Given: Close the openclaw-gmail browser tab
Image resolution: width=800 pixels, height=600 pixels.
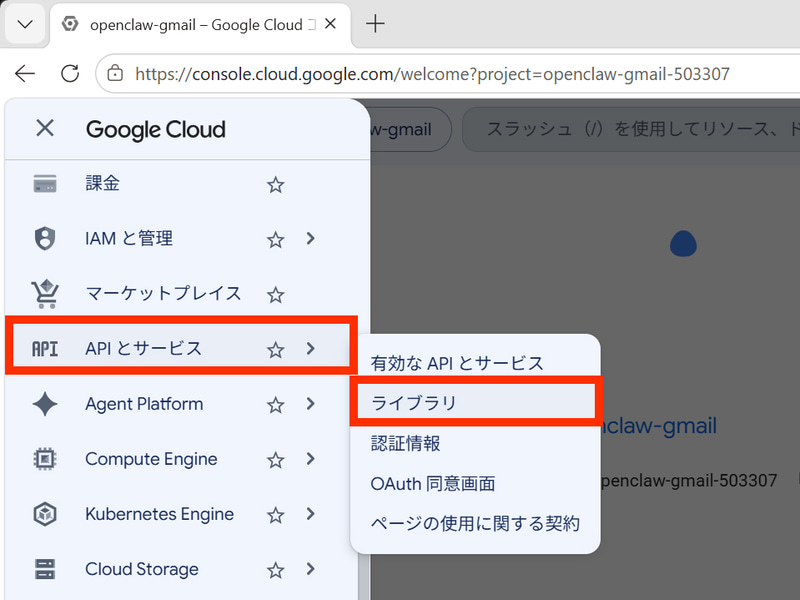Looking at the screenshot, I should 331,23.
